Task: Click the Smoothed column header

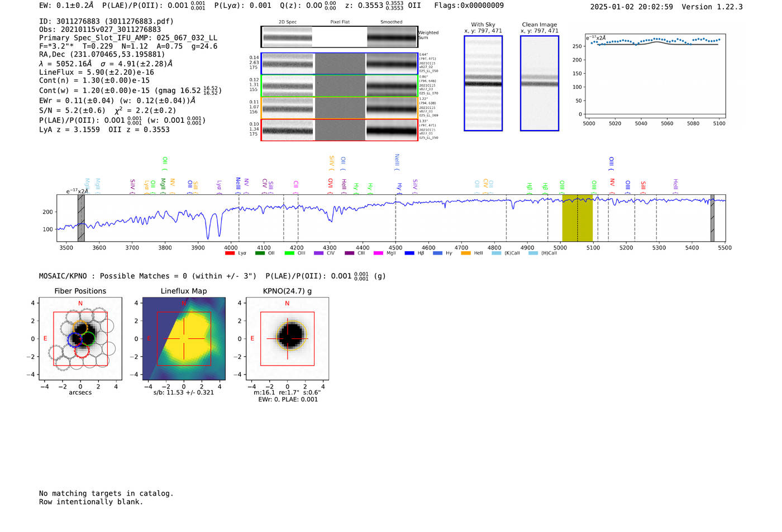Action: coord(392,22)
